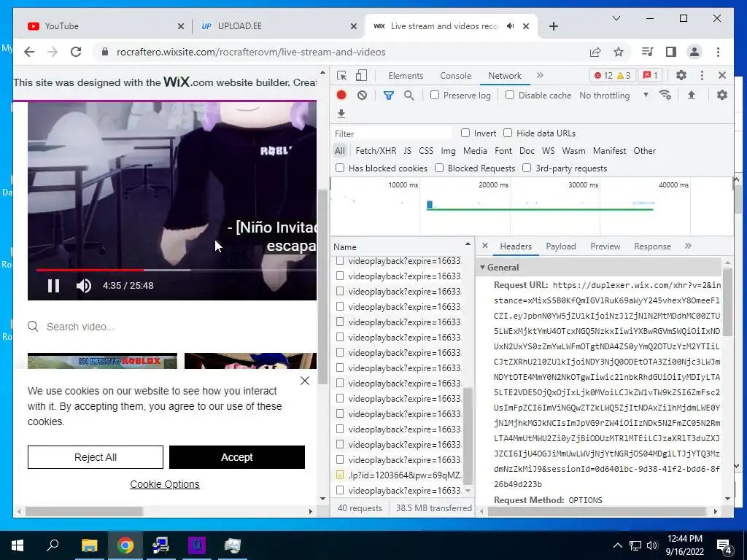Enable the Preserve log checkbox

pos(435,96)
